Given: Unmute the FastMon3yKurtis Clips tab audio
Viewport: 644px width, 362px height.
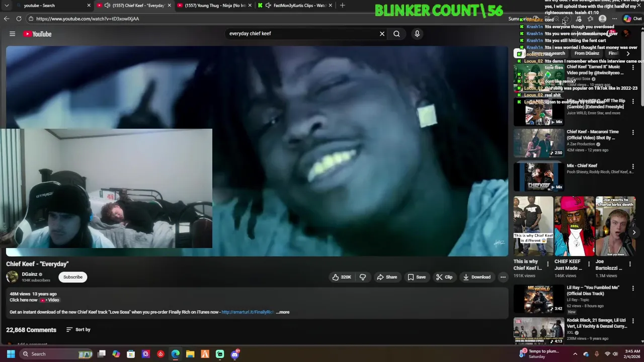Looking at the screenshot, I should pos(268,6).
